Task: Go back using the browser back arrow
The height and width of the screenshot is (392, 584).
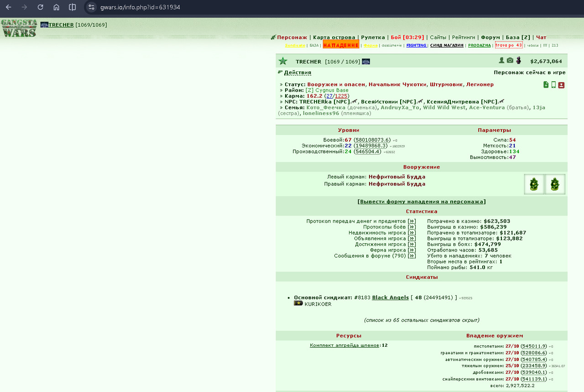Action: (9, 7)
